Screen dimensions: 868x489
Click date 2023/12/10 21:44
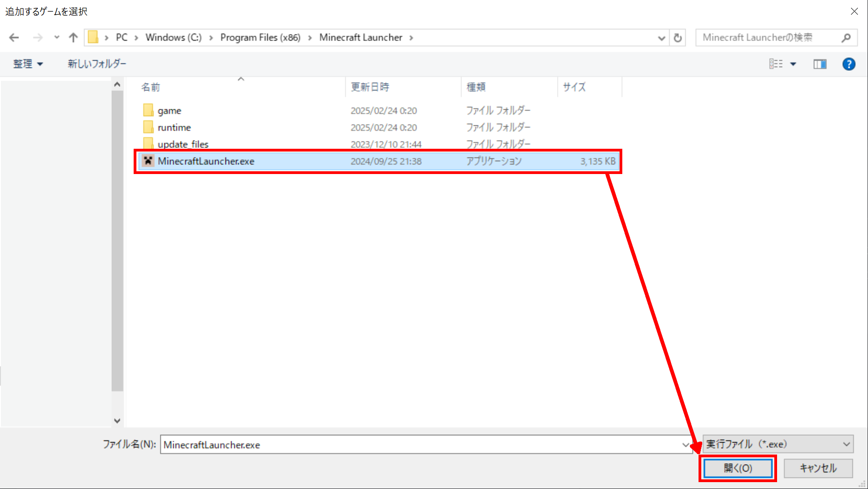[386, 144]
